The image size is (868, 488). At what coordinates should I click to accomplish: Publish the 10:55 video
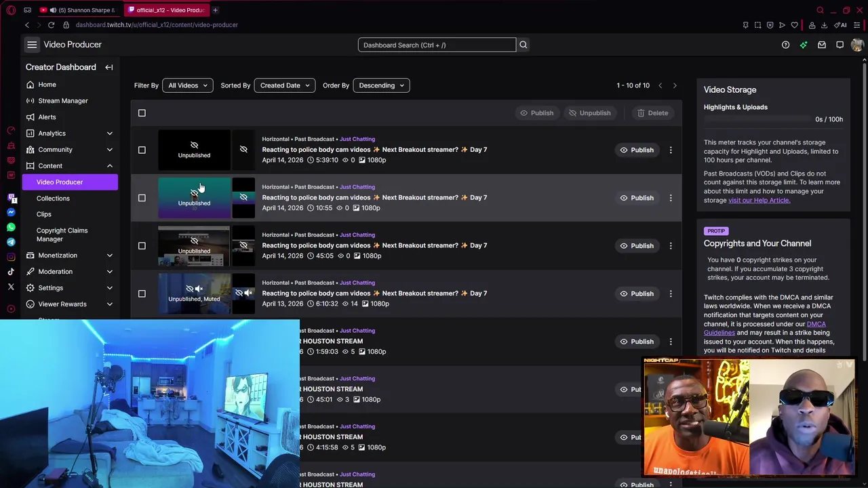(x=636, y=198)
